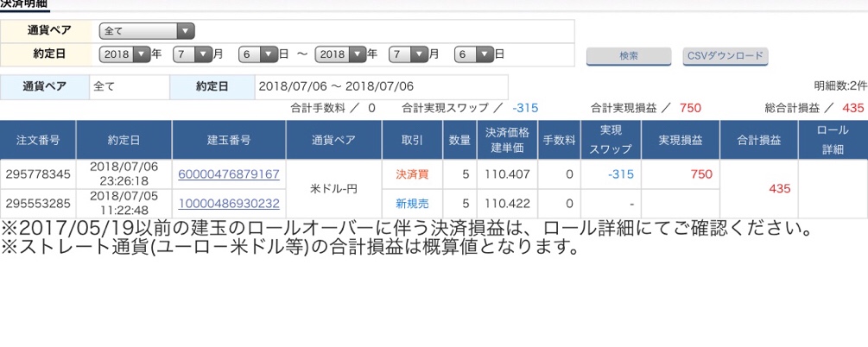Click the 注文番号 column header
868x347 pixels.
tap(38, 139)
